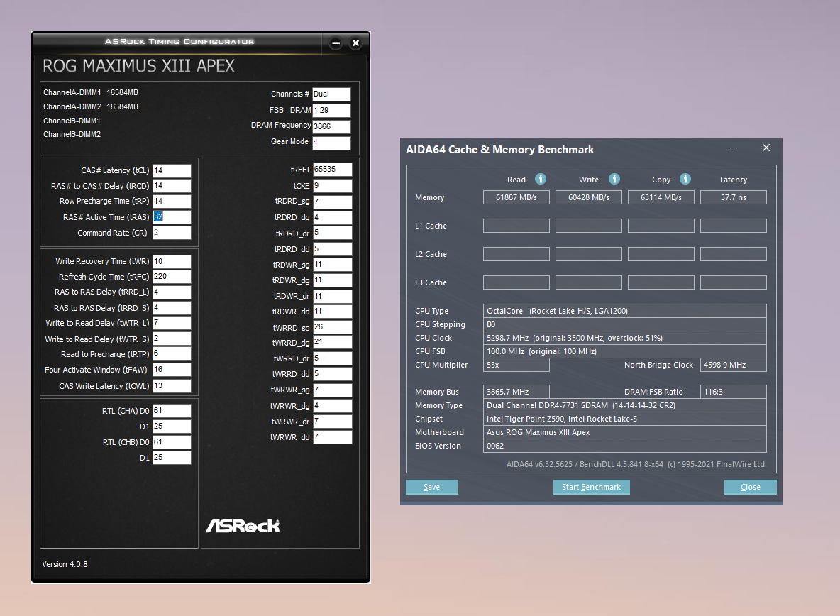Image resolution: width=840 pixels, height=616 pixels.
Task: Select the Write Recovery Time (tWR) field
Action: pyautogui.click(x=172, y=261)
